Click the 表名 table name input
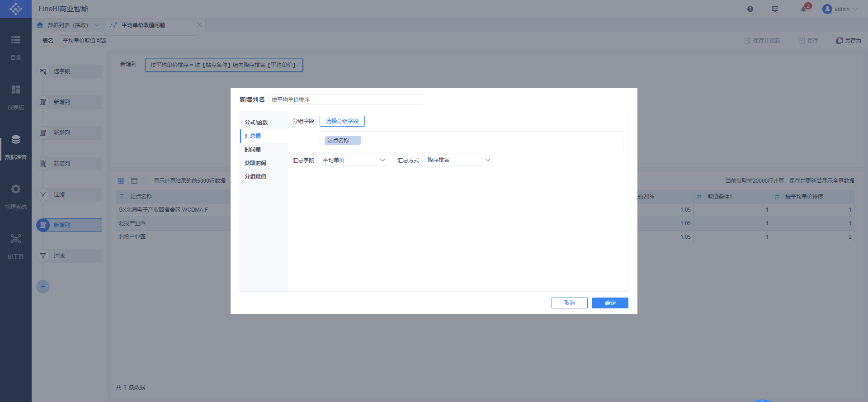Viewport: 868px width, 402px height. (128, 41)
